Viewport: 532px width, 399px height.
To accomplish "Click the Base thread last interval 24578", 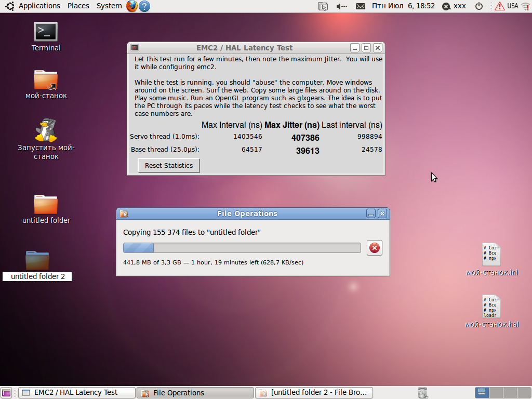I will pos(371,149).
